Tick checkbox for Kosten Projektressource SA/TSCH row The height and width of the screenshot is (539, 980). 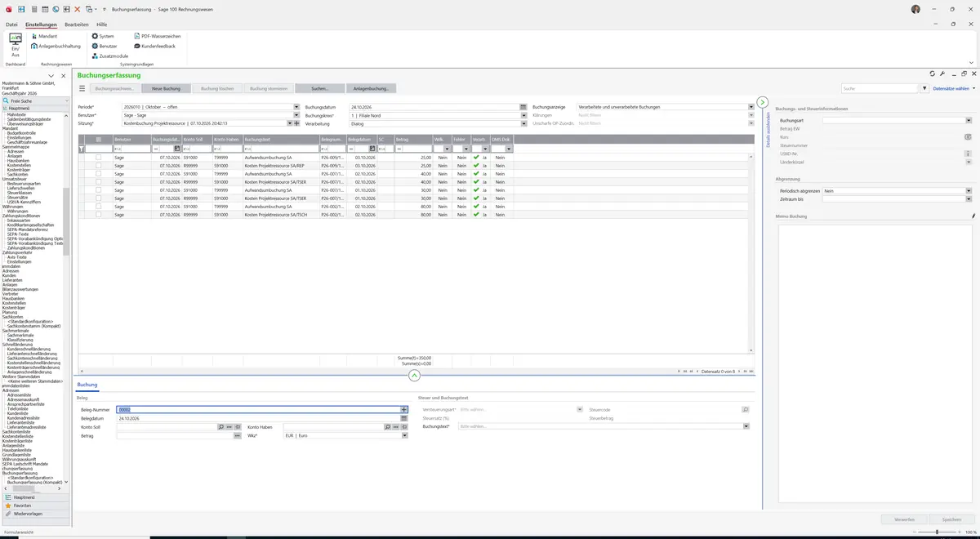point(99,214)
